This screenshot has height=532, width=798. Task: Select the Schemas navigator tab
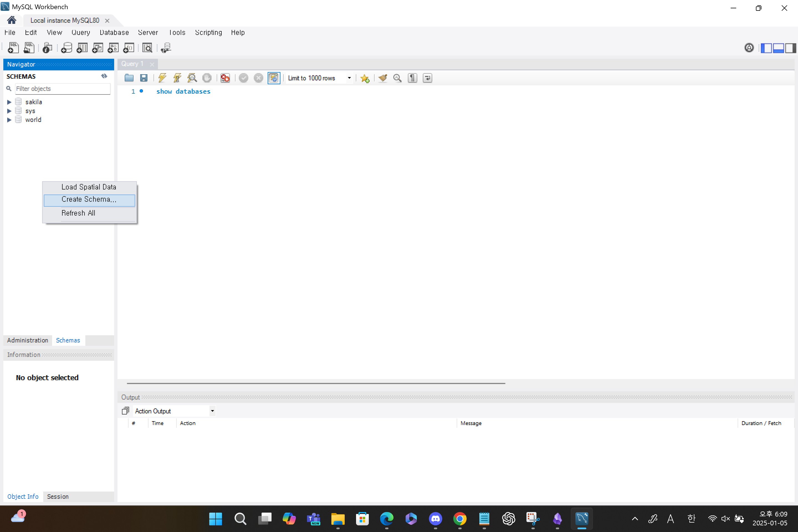(68, 340)
